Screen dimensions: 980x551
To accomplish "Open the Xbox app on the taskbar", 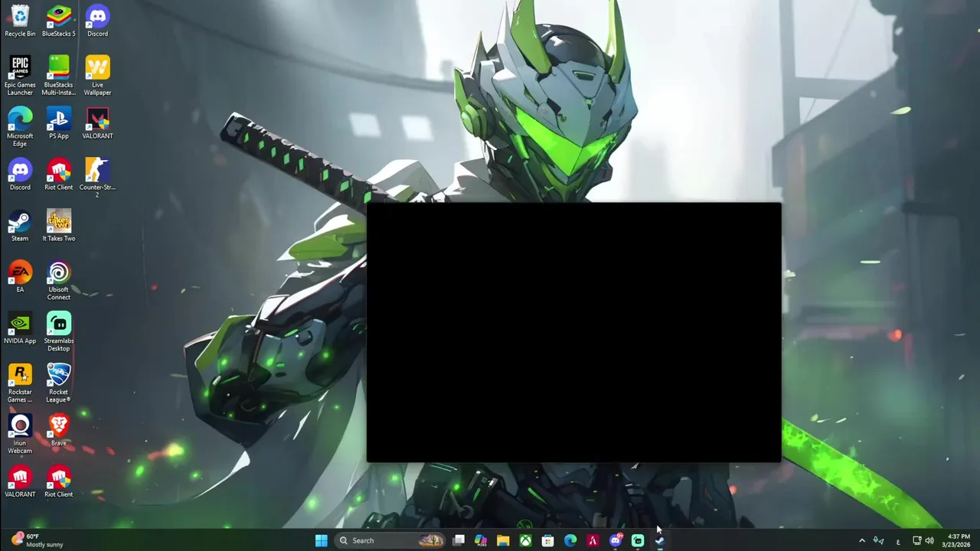I will coord(525,540).
